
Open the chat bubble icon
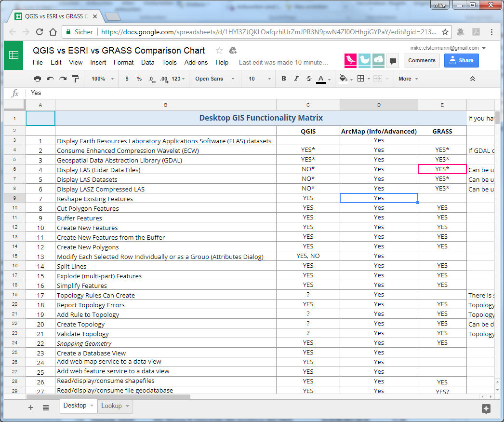393,61
